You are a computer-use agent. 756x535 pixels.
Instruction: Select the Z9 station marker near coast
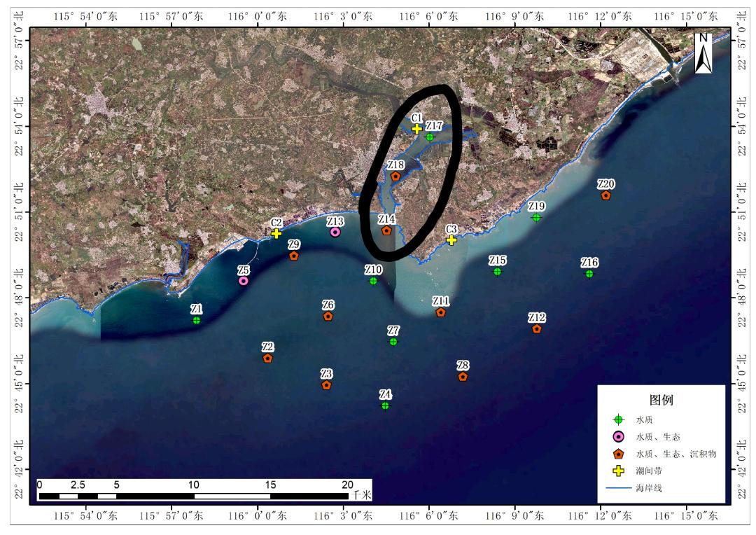293,256
